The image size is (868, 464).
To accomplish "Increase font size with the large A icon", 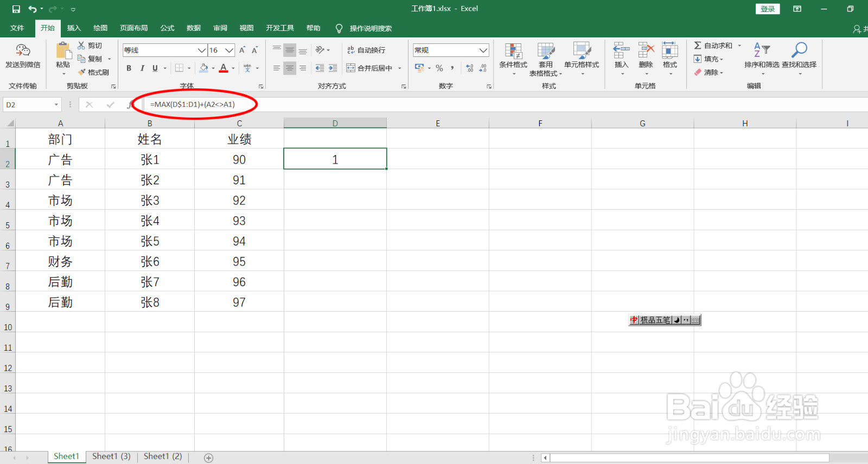I will [x=242, y=50].
